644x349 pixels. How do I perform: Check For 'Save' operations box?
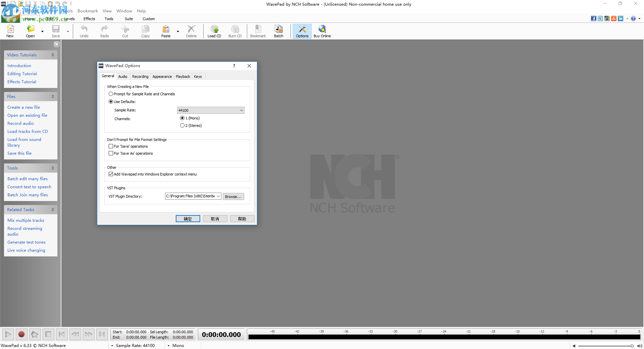click(x=111, y=146)
